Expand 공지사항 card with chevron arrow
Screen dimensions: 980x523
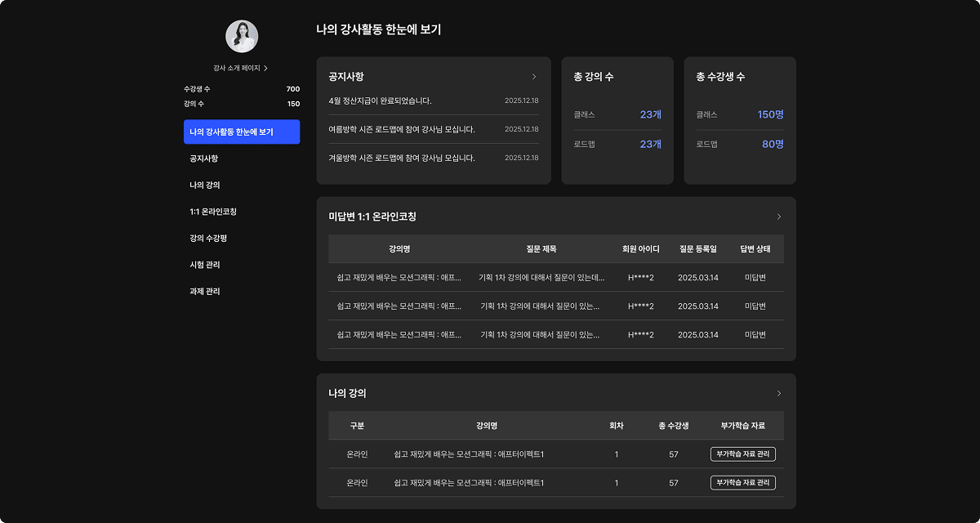pyautogui.click(x=534, y=77)
